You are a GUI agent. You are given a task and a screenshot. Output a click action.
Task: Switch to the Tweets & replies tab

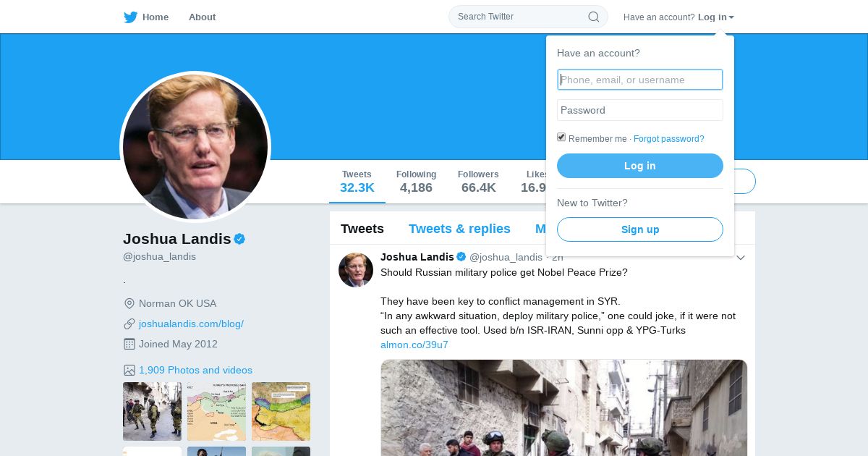tap(459, 229)
